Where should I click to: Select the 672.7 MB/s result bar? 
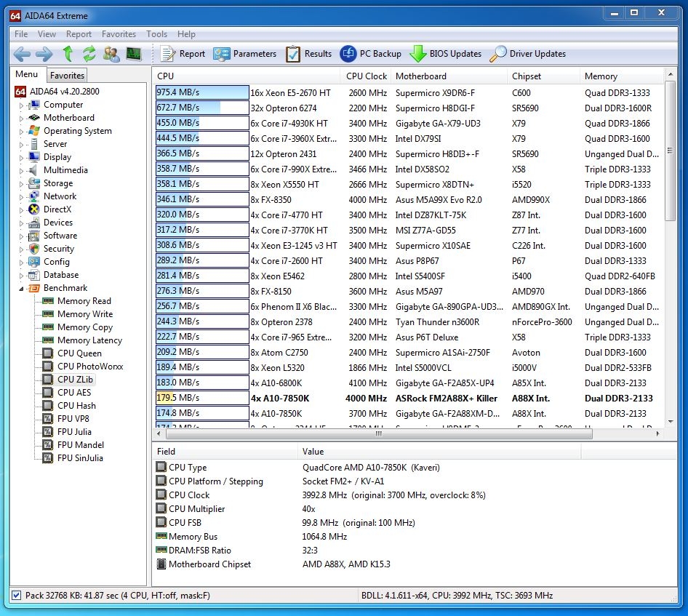pyautogui.click(x=202, y=108)
